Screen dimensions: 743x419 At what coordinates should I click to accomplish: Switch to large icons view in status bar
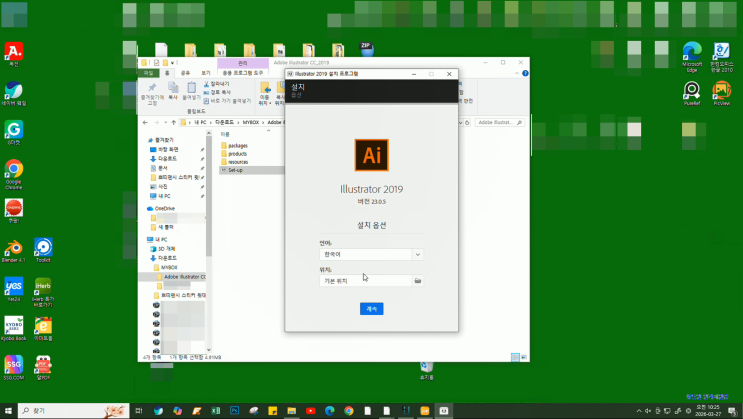point(524,357)
